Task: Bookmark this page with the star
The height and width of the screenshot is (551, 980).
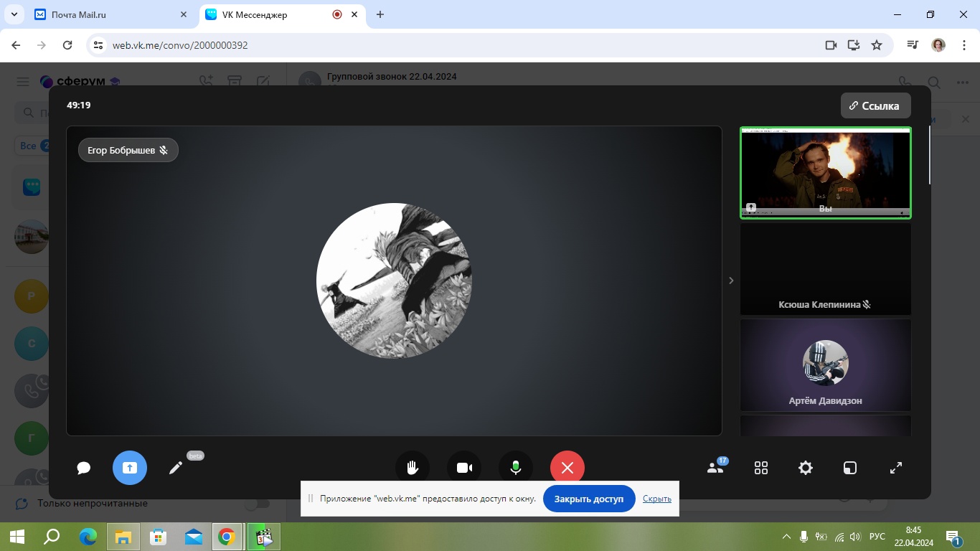Action: point(877,45)
